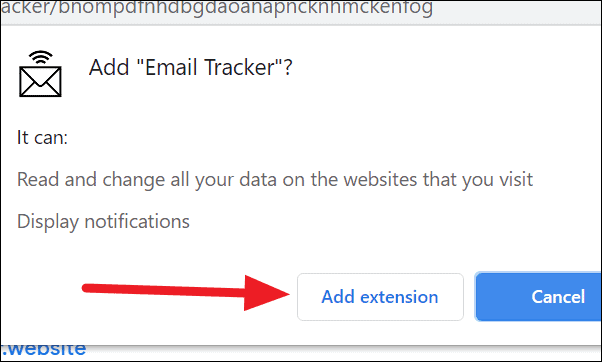Click the red arrow pointing to Add extension

coord(185,293)
